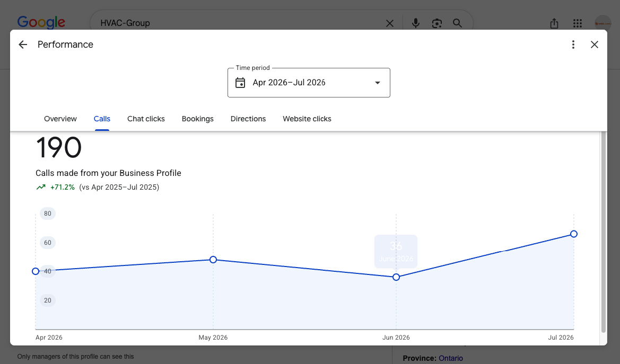Start voice search with microphone icon
The width and height of the screenshot is (620, 364).
416,23
